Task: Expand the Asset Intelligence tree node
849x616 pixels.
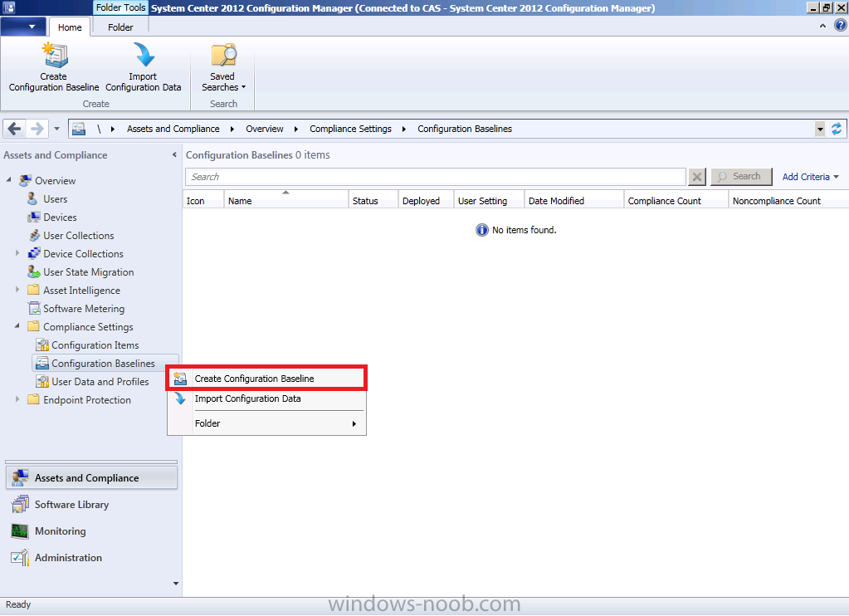Action: point(17,289)
